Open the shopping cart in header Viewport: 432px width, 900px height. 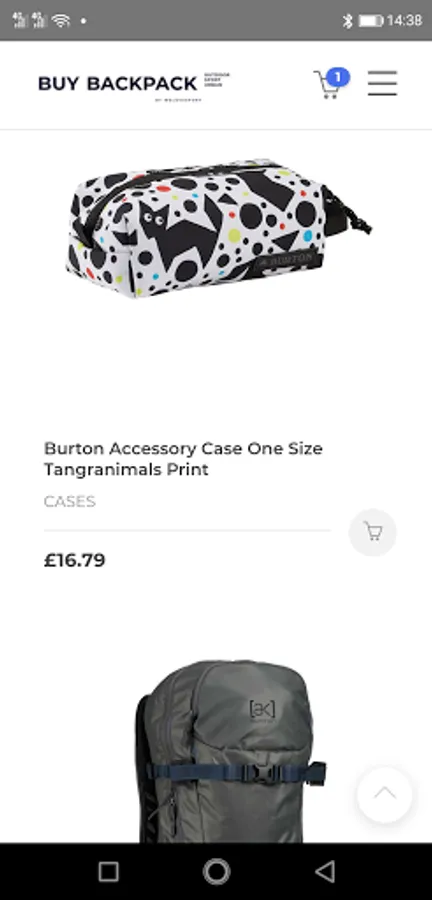coord(327,85)
